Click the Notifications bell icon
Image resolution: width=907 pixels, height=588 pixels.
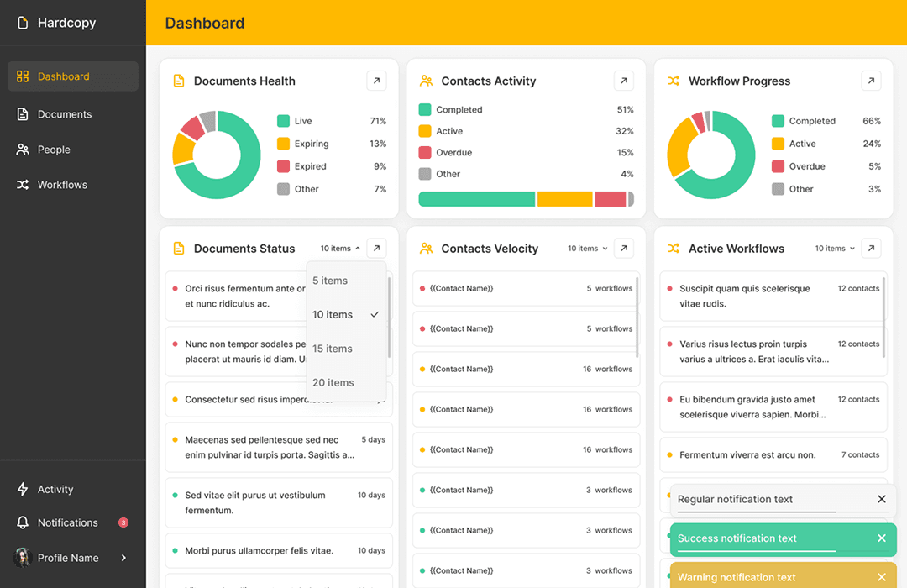pos(23,522)
